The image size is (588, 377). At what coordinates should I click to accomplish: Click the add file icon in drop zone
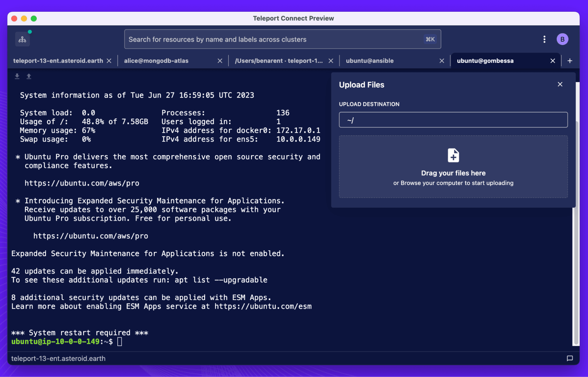pos(453,155)
